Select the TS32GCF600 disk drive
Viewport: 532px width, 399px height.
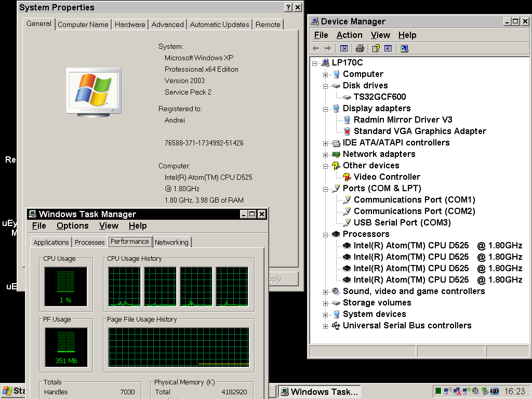pyautogui.click(x=379, y=97)
